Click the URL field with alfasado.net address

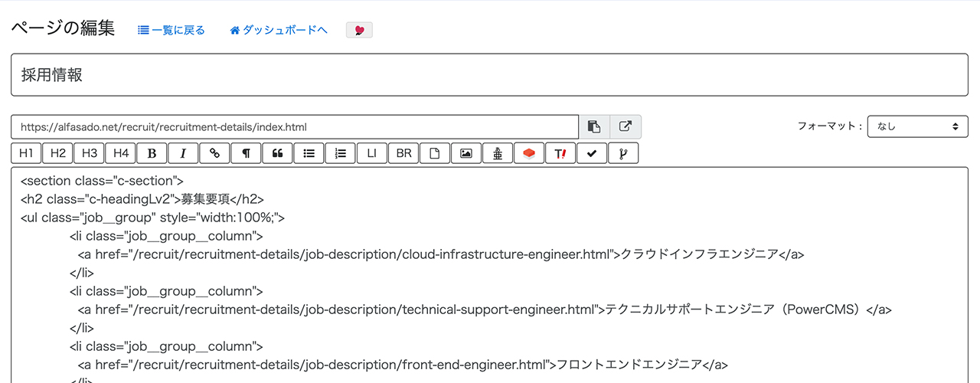295,126
